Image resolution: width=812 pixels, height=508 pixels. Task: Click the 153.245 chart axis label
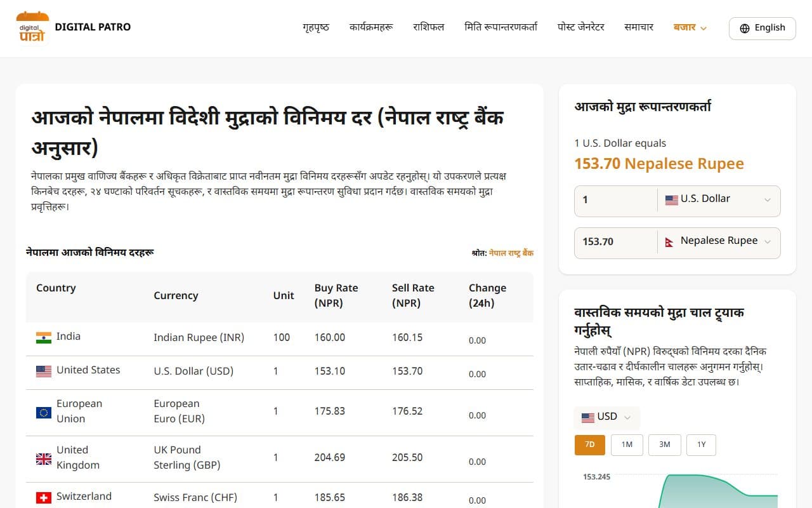point(596,477)
